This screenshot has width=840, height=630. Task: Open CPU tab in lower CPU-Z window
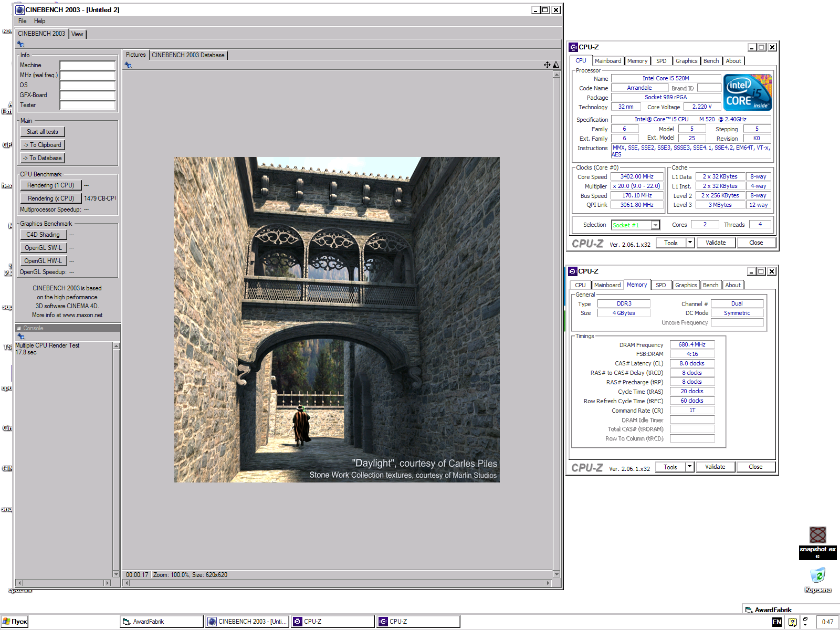click(x=580, y=285)
